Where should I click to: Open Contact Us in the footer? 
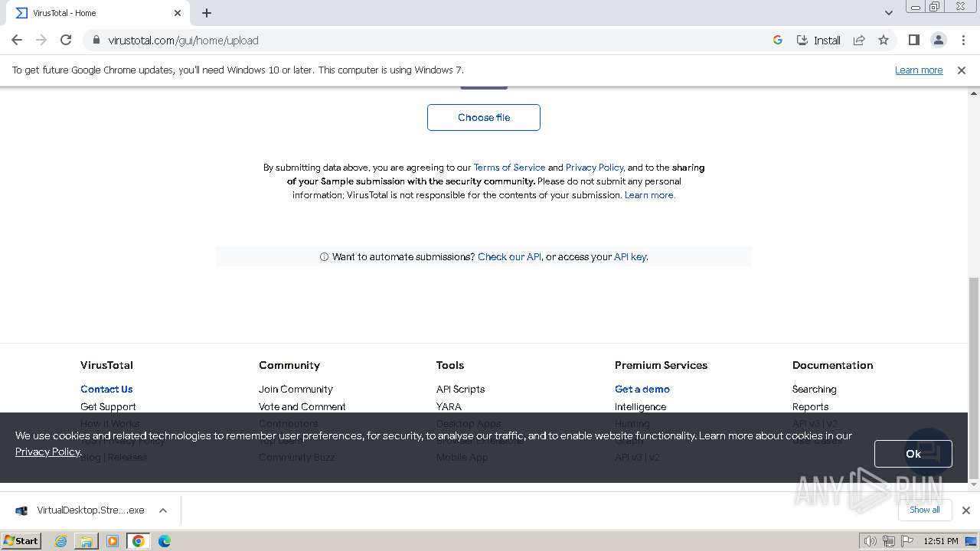click(106, 389)
